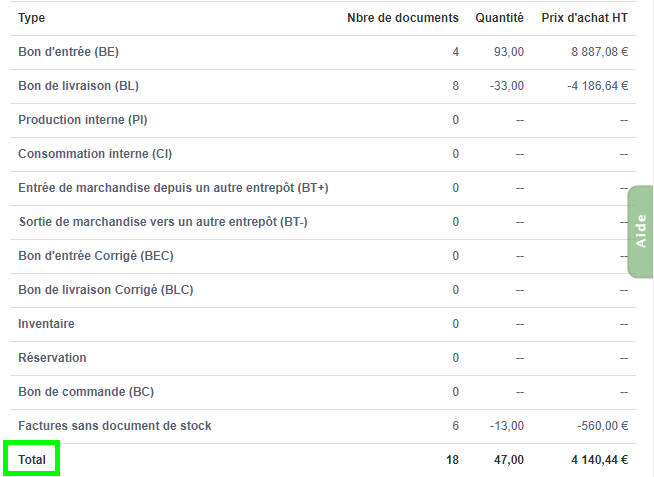Click the Total row label

pyautogui.click(x=32, y=460)
